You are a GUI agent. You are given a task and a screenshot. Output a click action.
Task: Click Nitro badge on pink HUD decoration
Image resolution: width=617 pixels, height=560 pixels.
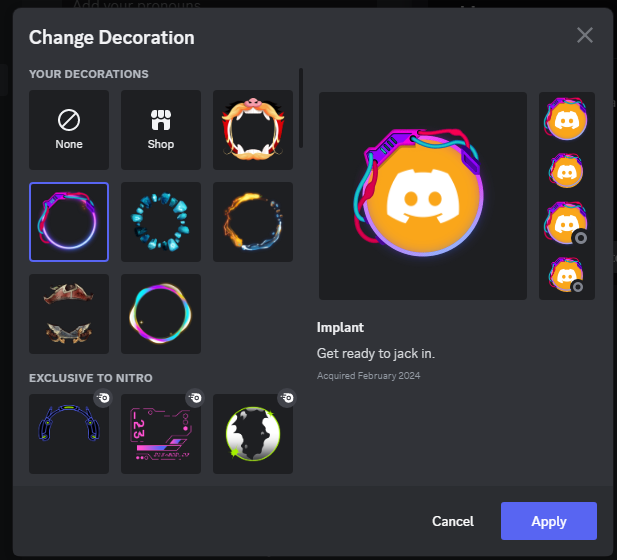pos(195,398)
